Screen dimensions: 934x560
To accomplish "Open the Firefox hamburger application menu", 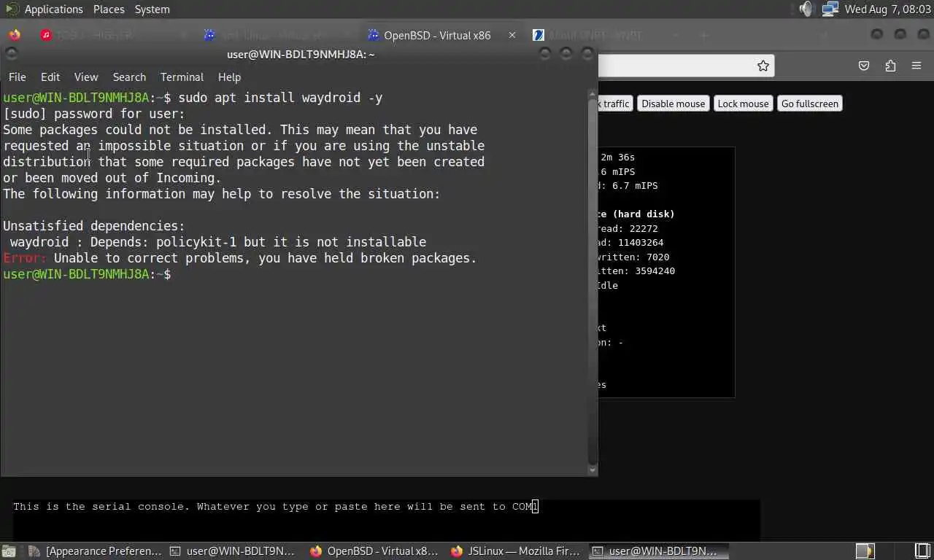I will [x=916, y=66].
